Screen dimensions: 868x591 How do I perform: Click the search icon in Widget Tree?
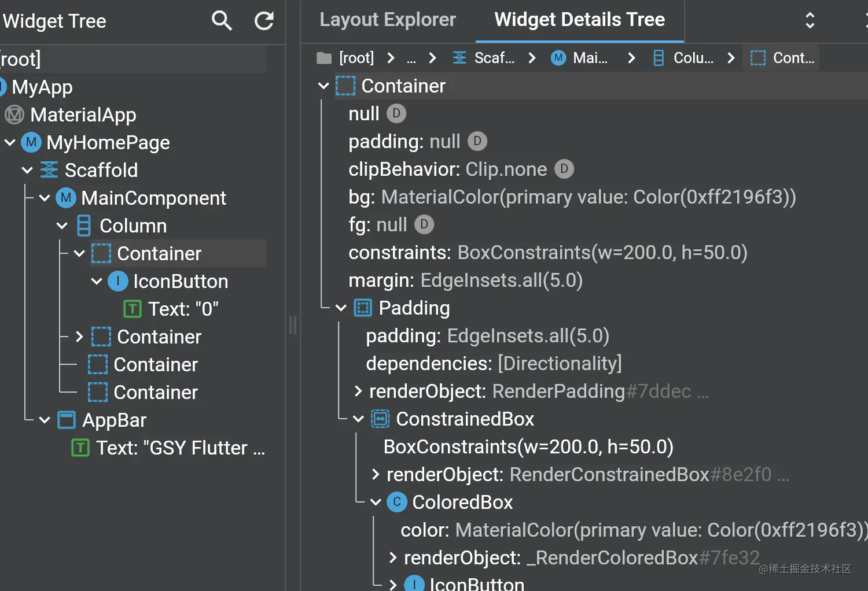coord(222,21)
